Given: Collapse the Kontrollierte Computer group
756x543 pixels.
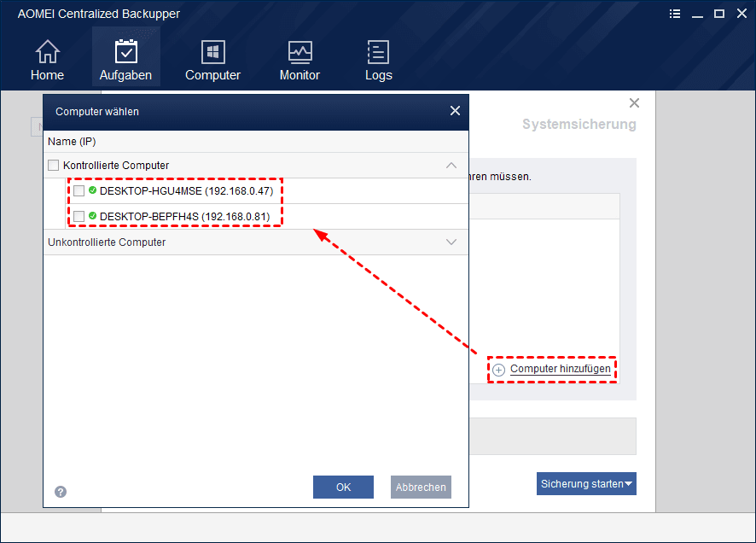Looking at the screenshot, I should pyautogui.click(x=451, y=166).
